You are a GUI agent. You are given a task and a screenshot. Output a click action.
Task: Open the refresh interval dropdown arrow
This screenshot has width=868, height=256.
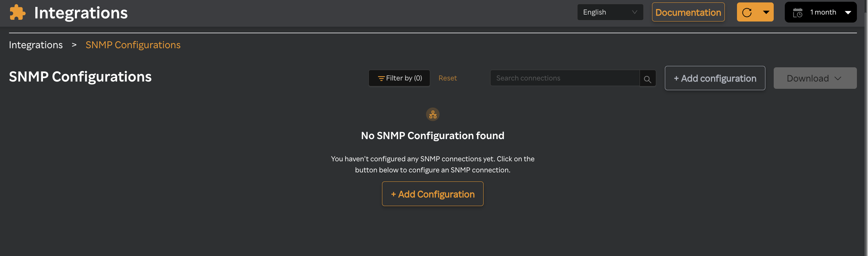point(765,12)
